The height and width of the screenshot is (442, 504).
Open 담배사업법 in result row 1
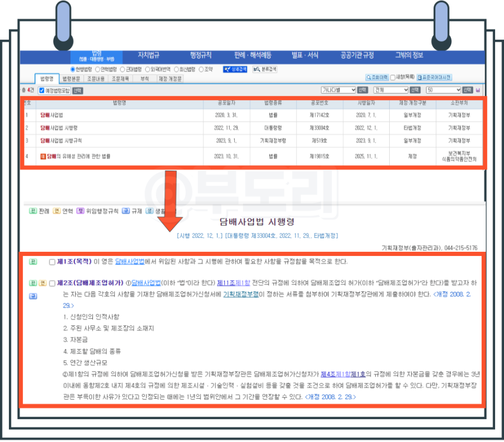[x=52, y=115]
